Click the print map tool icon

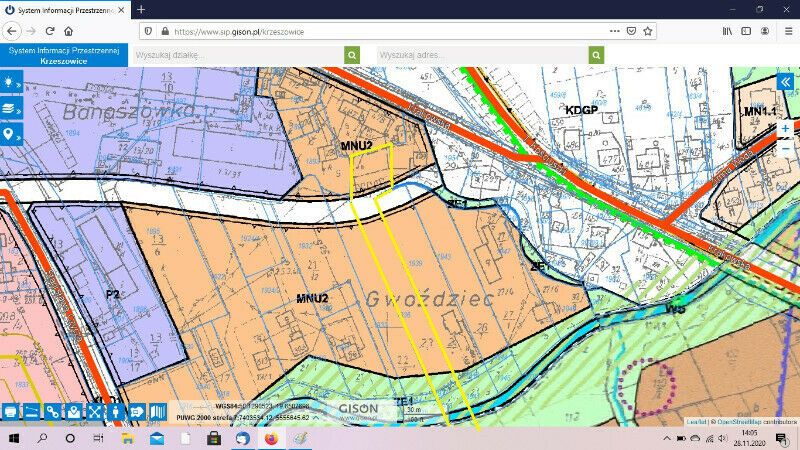click(x=10, y=411)
